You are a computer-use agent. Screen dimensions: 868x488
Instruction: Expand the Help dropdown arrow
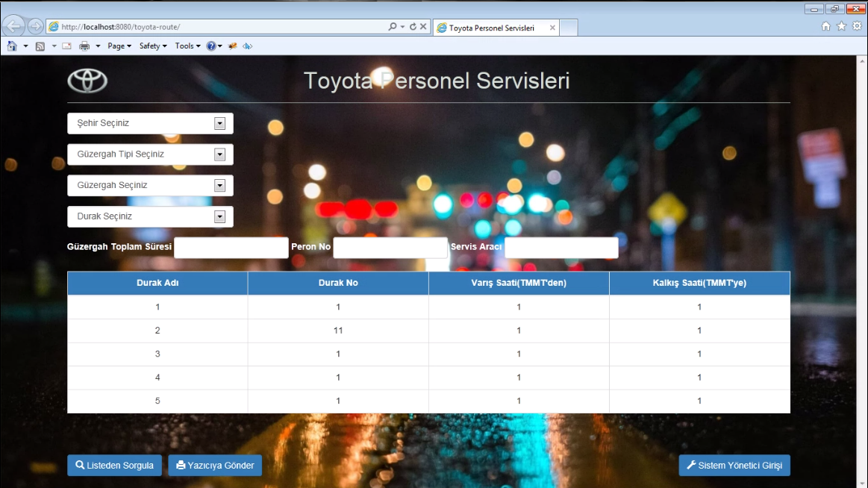(x=219, y=46)
